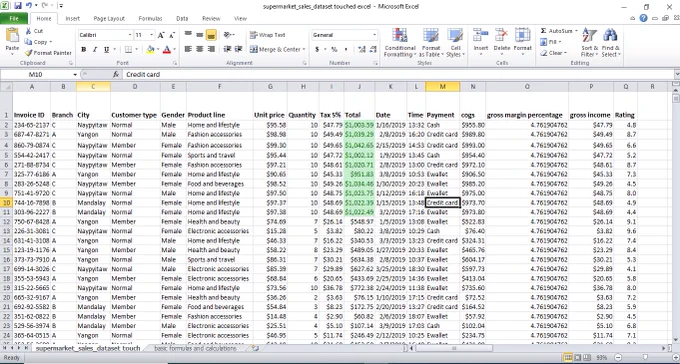This screenshot has height=364, width=680.
Task: Decrease font size with shrink font icon
Action: (x=172, y=35)
